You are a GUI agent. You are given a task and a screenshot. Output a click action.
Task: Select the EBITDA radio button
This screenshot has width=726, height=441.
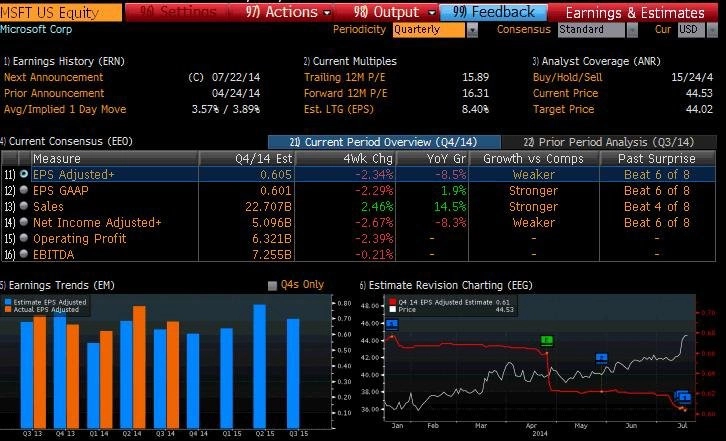[x=24, y=254]
